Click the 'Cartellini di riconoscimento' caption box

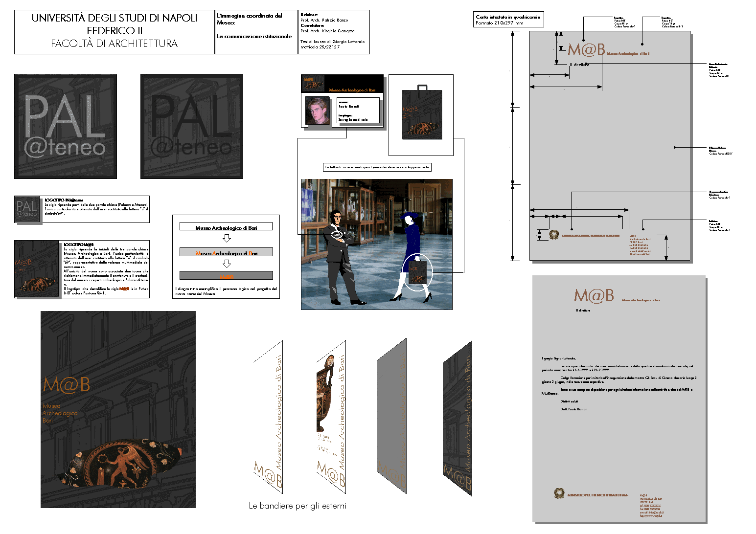pyautogui.click(x=377, y=167)
